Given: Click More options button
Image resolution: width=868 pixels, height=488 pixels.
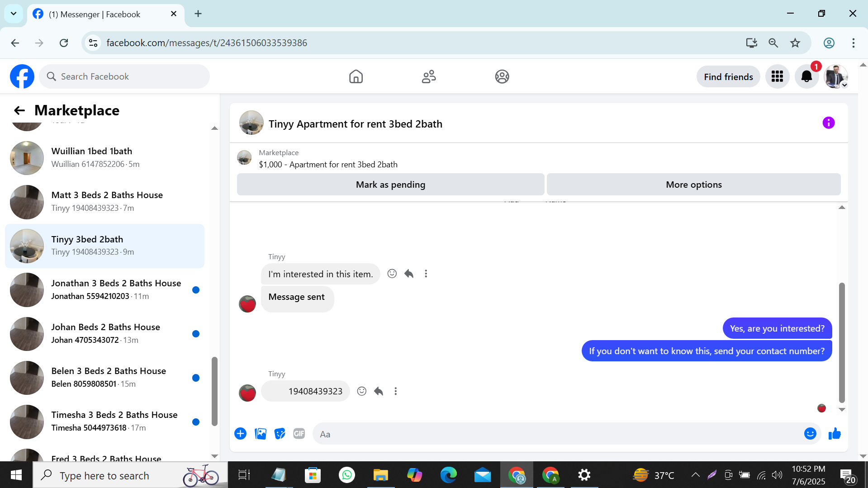Looking at the screenshot, I should (693, 185).
